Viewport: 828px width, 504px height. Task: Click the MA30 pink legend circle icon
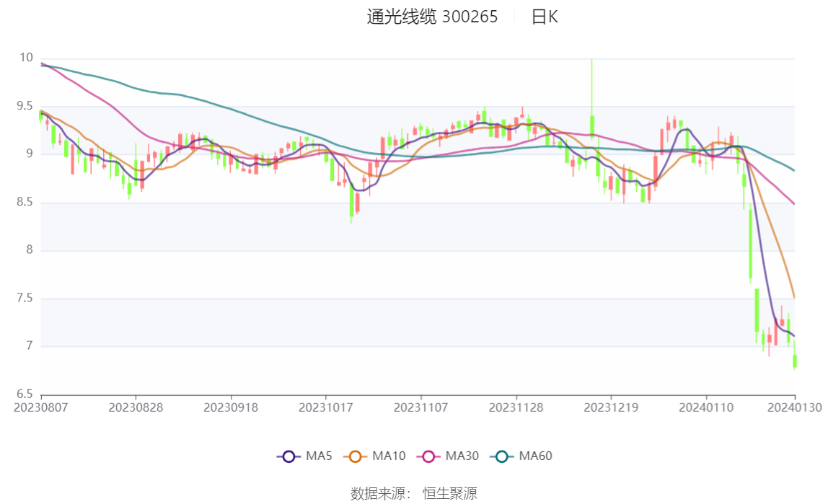pyautogui.click(x=428, y=456)
